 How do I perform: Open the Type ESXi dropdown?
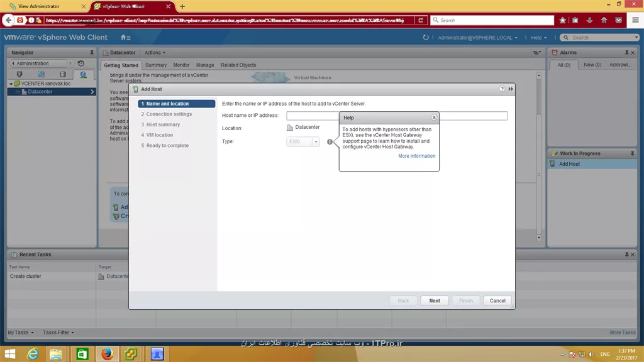pos(303,141)
